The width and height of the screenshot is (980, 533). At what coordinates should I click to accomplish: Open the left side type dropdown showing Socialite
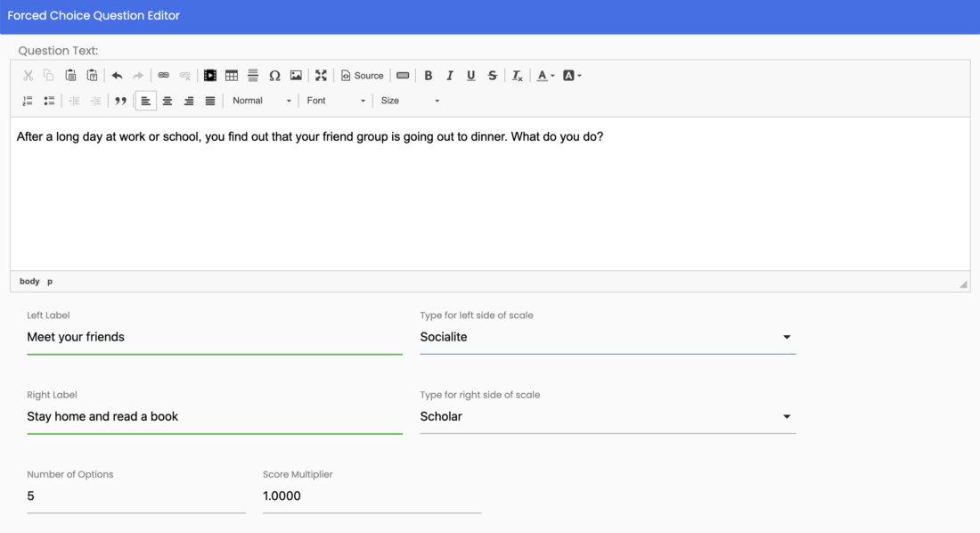point(607,337)
